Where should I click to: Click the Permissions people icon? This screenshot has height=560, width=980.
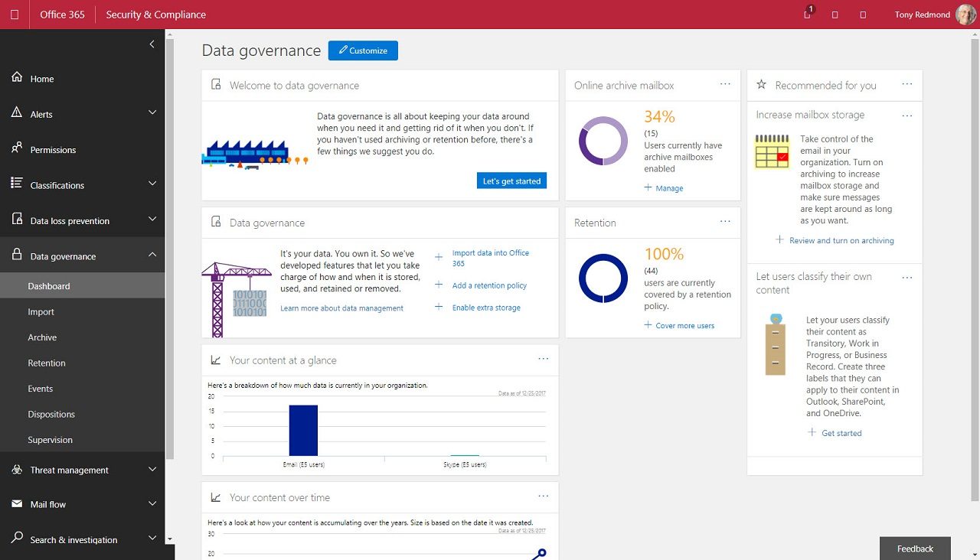coord(17,149)
